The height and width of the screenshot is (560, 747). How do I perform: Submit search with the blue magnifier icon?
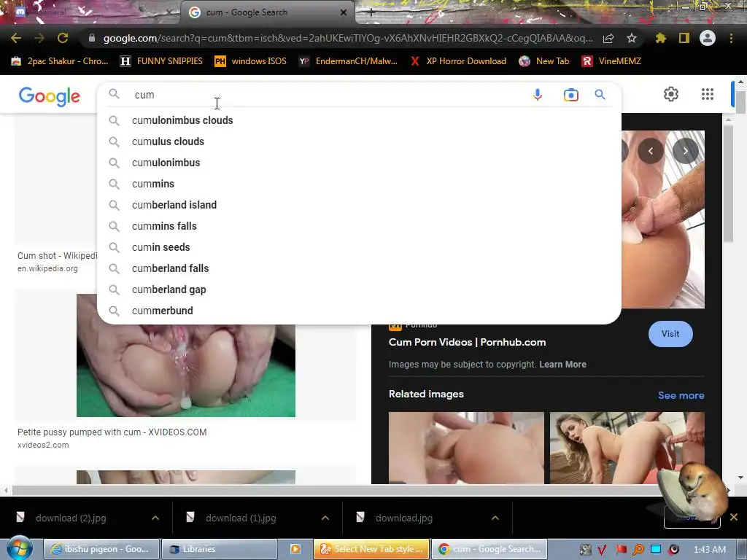(600, 94)
